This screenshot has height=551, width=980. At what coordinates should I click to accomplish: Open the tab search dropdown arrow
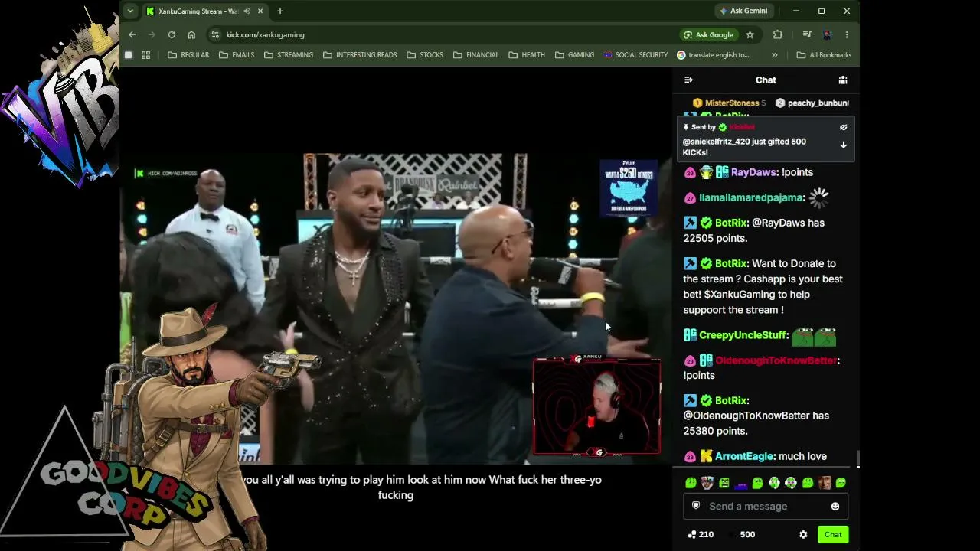point(130,11)
